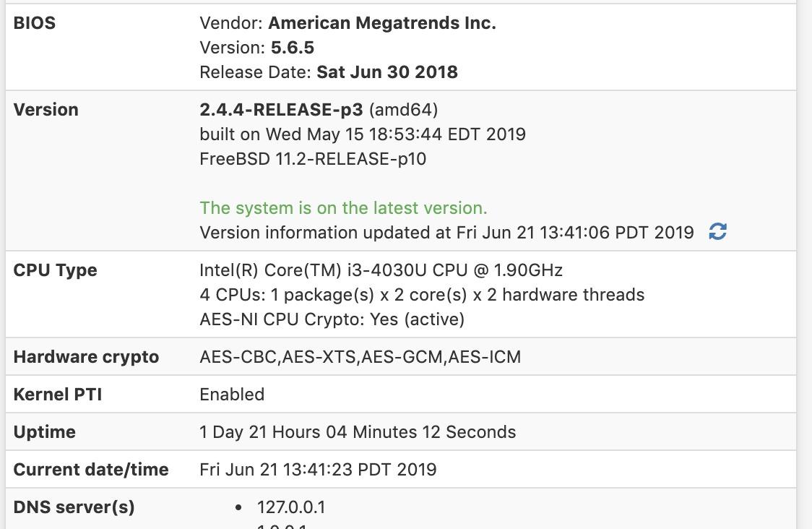This screenshot has width=812, height=529.
Task: Click the AES-CBC,AES-XTS,AES-GCM,AES-ICM value
Action: tap(360, 357)
